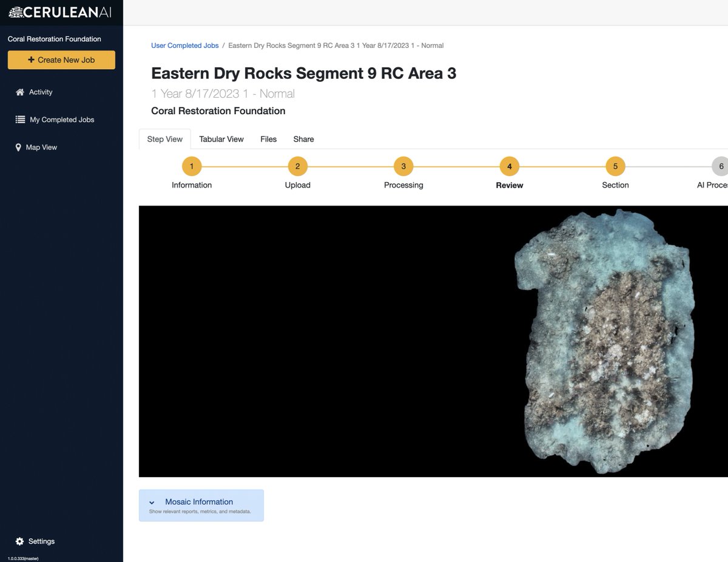Click the step 6 AI Process circle
This screenshot has width=728, height=562.
[x=721, y=166]
